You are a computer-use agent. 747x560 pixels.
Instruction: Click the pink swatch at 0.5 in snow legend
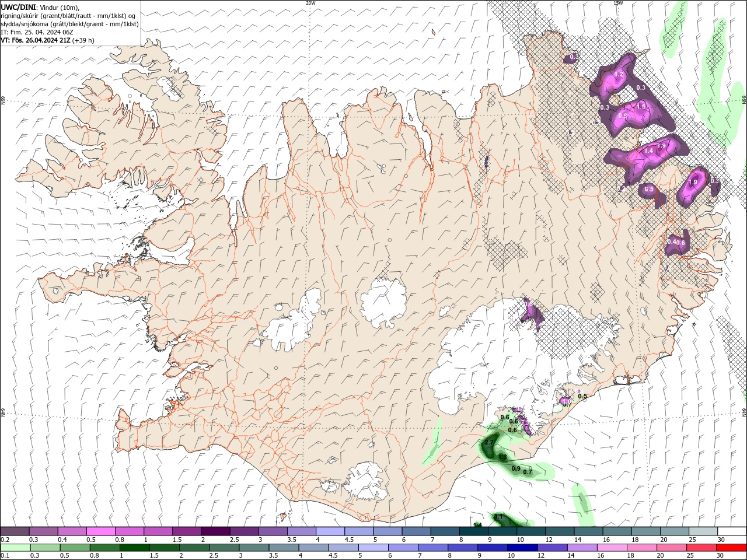pyautogui.click(x=100, y=531)
